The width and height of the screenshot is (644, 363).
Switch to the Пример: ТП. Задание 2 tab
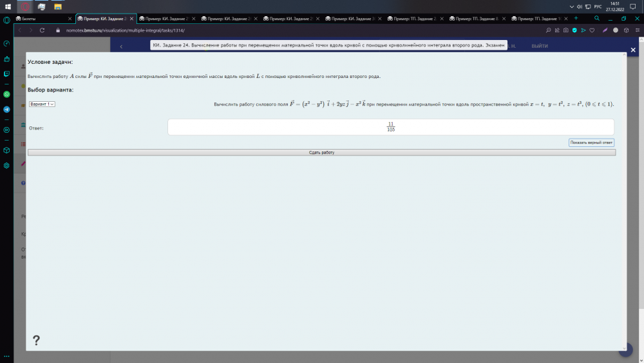pyautogui.click(x=415, y=19)
